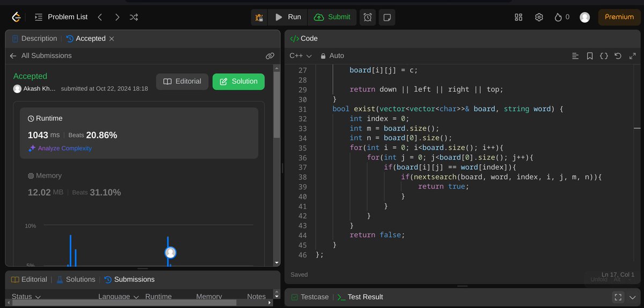Click the Code panel title
Screen dimensions: 644x308
(x=304, y=39)
